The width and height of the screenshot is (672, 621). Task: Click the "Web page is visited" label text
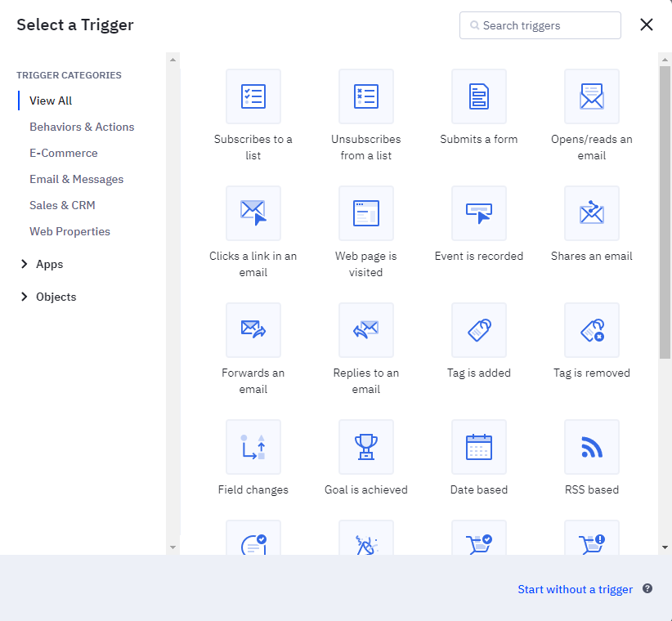tap(366, 264)
